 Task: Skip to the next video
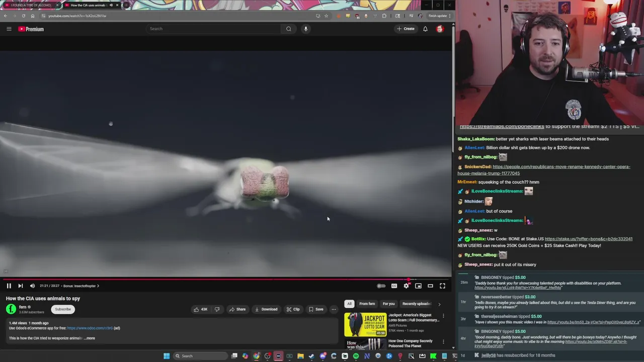pyautogui.click(x=21, y=286)
